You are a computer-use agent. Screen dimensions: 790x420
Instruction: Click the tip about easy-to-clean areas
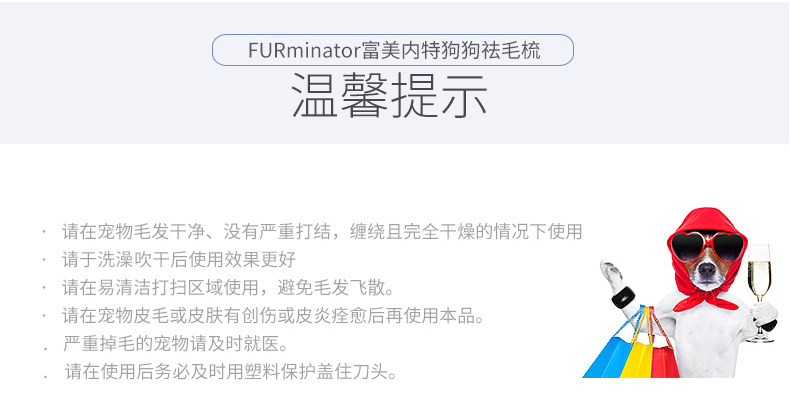point(228,288)
